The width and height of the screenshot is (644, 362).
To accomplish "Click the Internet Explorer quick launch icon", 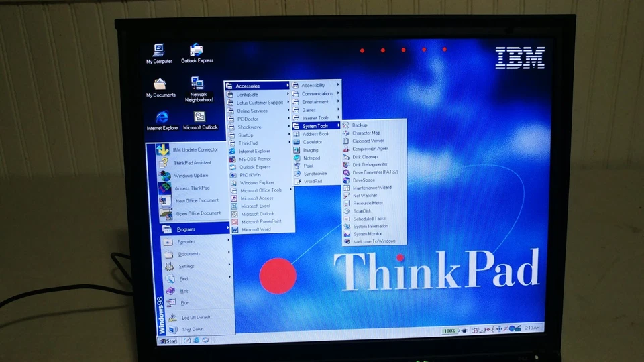I will coord(197,341).
